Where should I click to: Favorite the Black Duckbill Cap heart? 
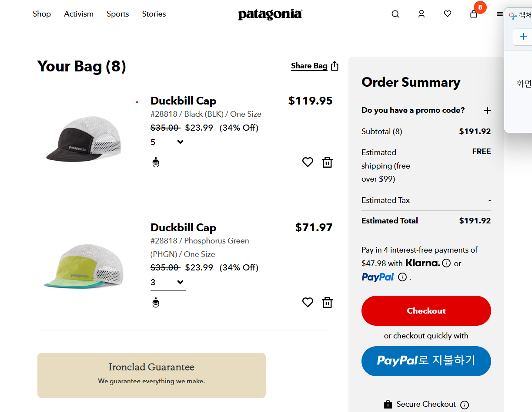pos(308,162)
